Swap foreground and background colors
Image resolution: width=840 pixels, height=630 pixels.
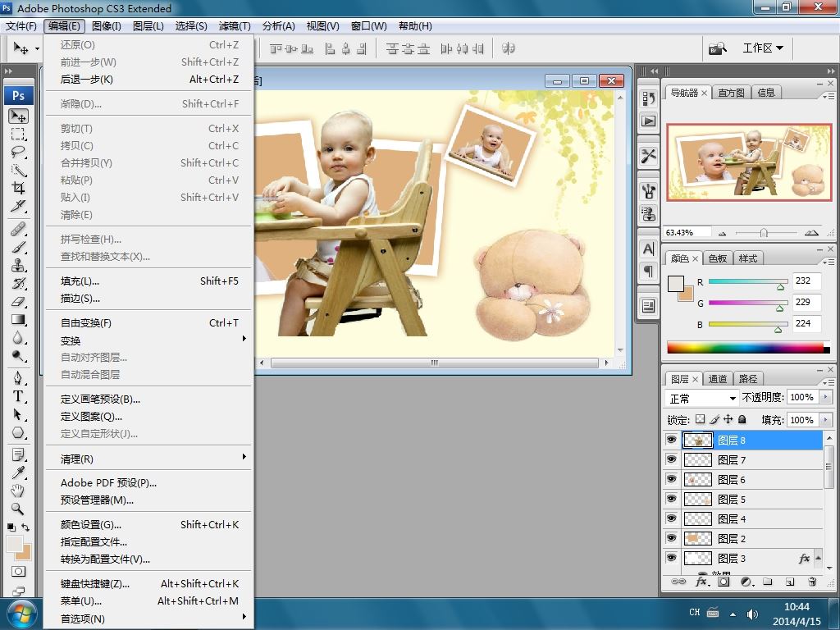pyautogui.click(x=25, y=527)
